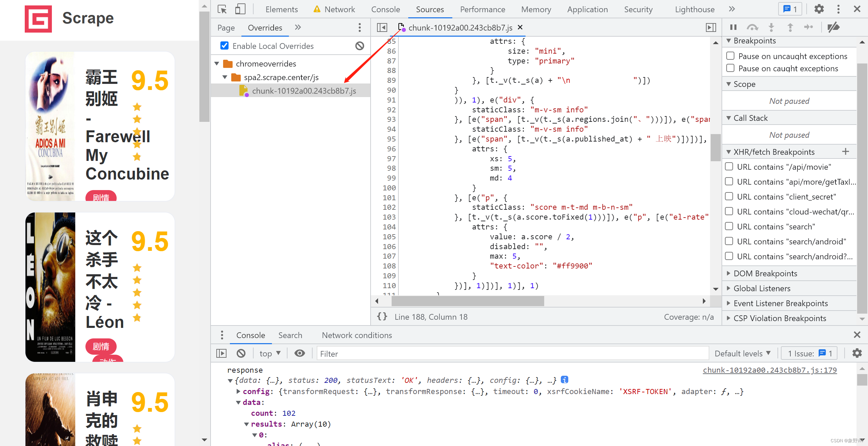Click the Scrape site logo
868x446 pixels.
point(38,19)
